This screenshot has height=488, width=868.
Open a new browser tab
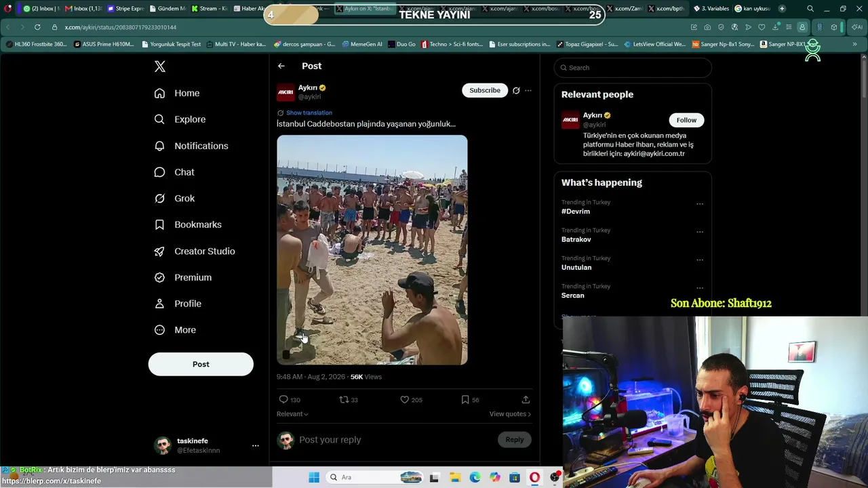click(x=782, y=9)
